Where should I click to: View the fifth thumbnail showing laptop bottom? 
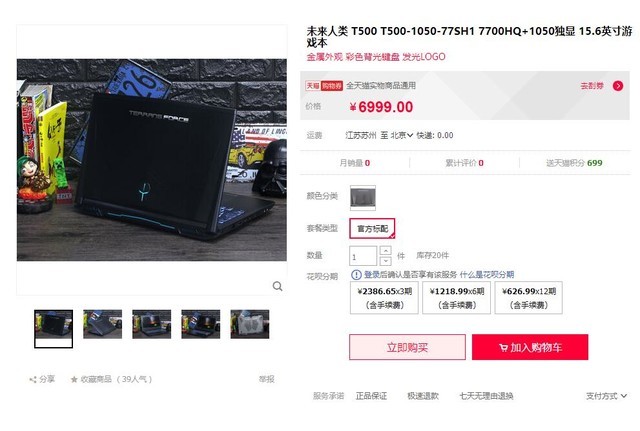(x=250, y=324)
